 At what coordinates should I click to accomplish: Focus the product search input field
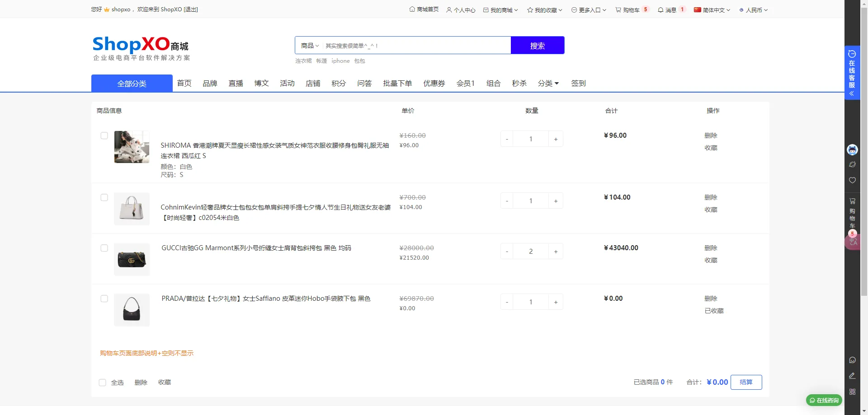417,46
